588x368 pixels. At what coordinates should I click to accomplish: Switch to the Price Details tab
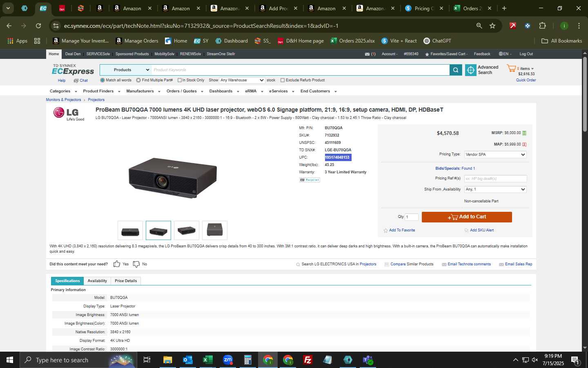point(126,281)
